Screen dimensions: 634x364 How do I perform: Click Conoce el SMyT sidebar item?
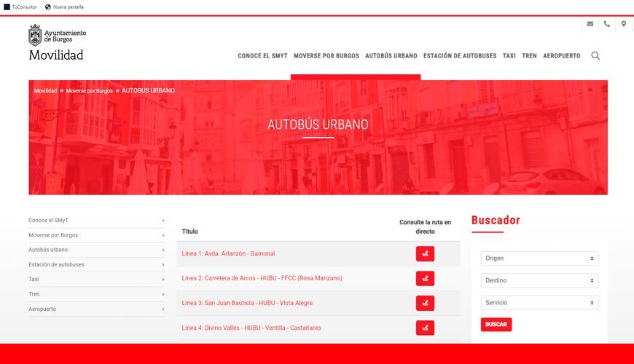click(48, 220)
